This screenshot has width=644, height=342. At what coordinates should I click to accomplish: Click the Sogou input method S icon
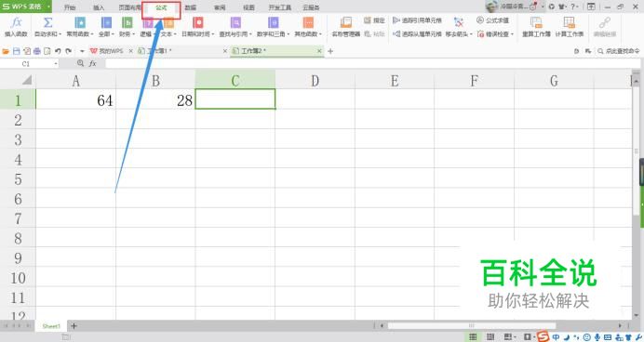click(x=543, y=336)
